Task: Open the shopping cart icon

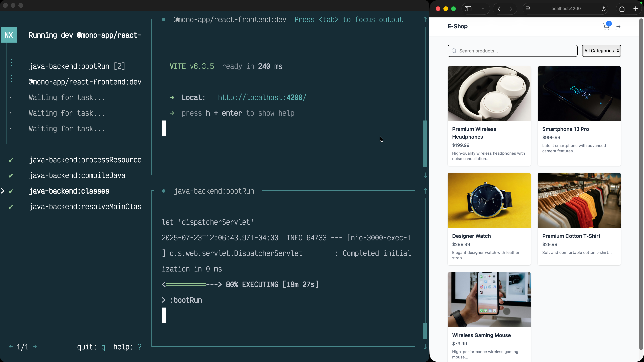Action: click(606, 26)
